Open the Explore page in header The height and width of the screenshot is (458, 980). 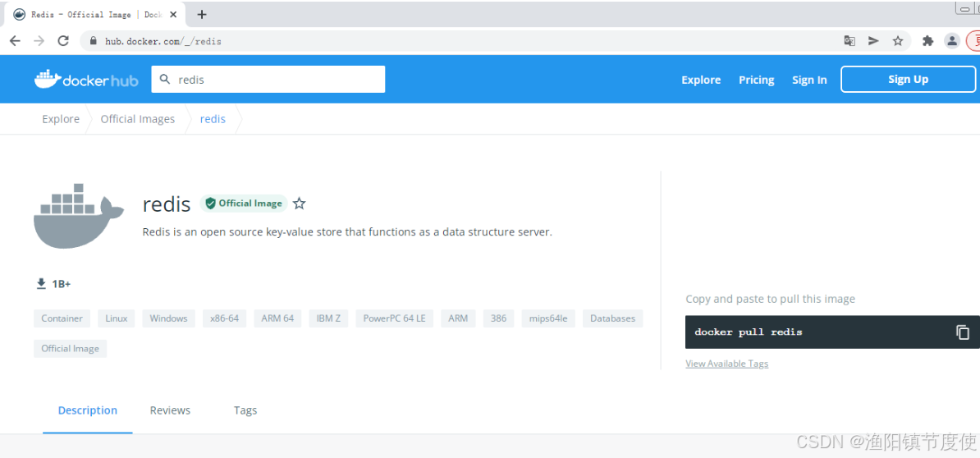coord(701,80)
